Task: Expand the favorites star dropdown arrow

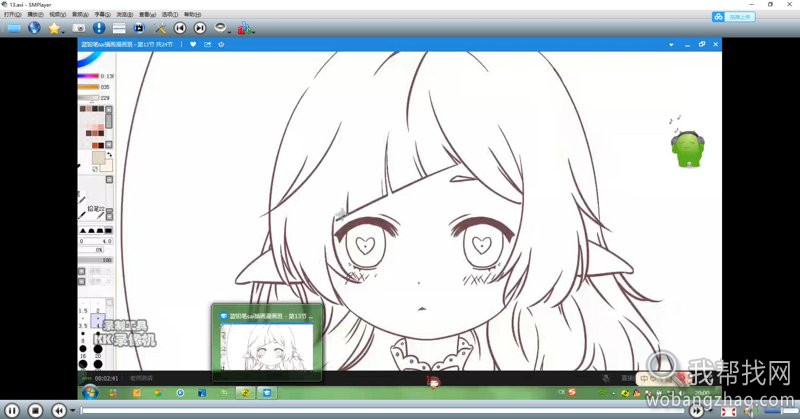Action: coord(63,32)
